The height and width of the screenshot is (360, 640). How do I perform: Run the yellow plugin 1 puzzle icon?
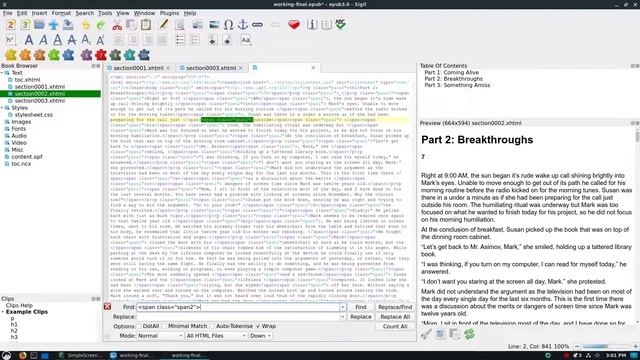(x=11, y=55)
